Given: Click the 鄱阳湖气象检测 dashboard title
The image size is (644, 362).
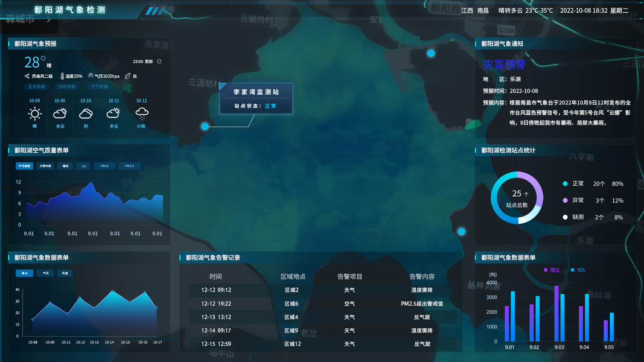Looking at the screenshot, I should tap(70, 10).
